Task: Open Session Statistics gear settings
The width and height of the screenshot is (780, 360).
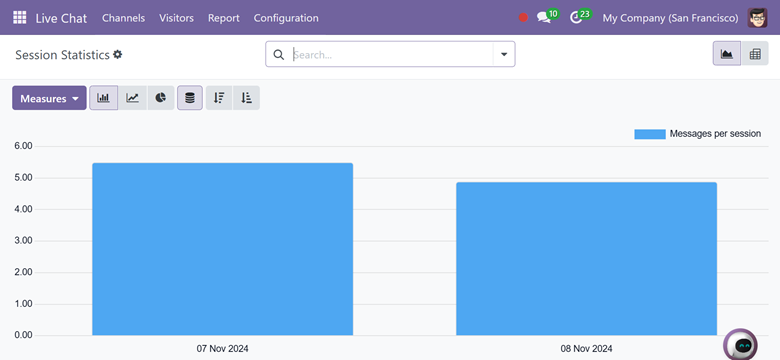Action: click(x=117, y=54)
